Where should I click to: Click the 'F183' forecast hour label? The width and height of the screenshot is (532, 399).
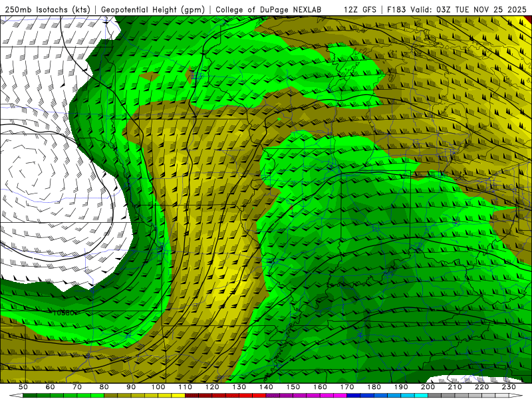[396, 9]
